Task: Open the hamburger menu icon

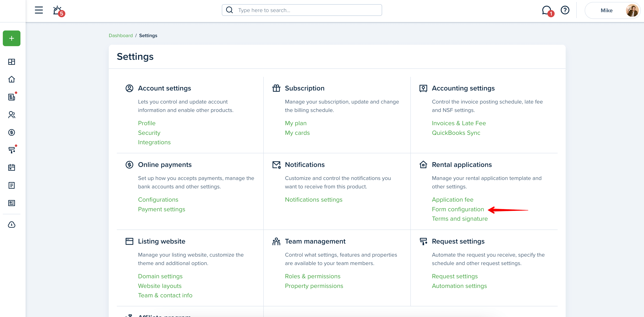Action: pos(39,10)
